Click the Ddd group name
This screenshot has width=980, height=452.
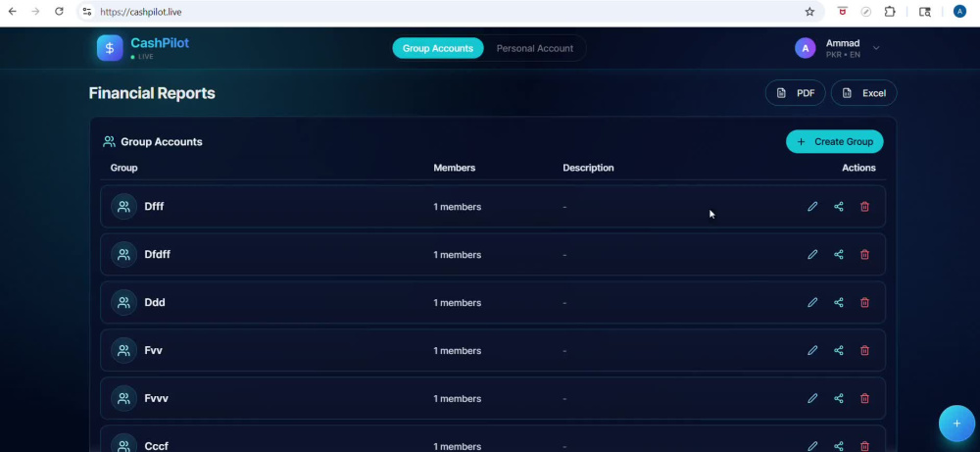point(155,303)
